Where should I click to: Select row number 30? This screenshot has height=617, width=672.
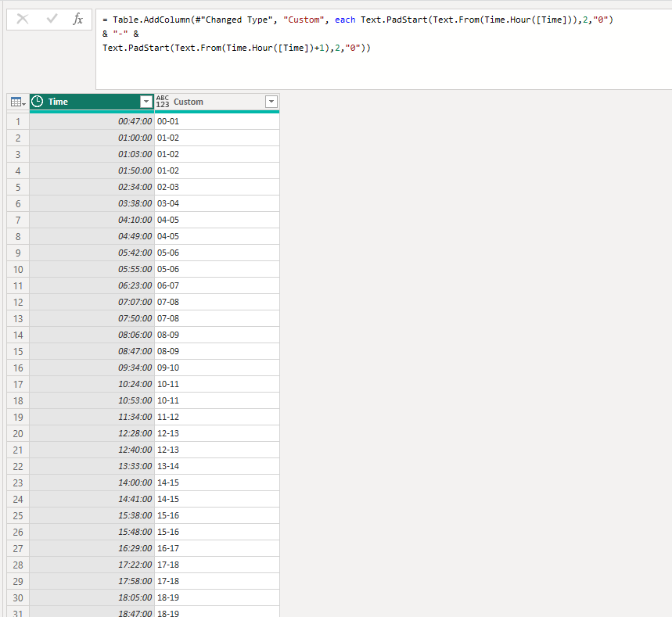coord(18,597)
